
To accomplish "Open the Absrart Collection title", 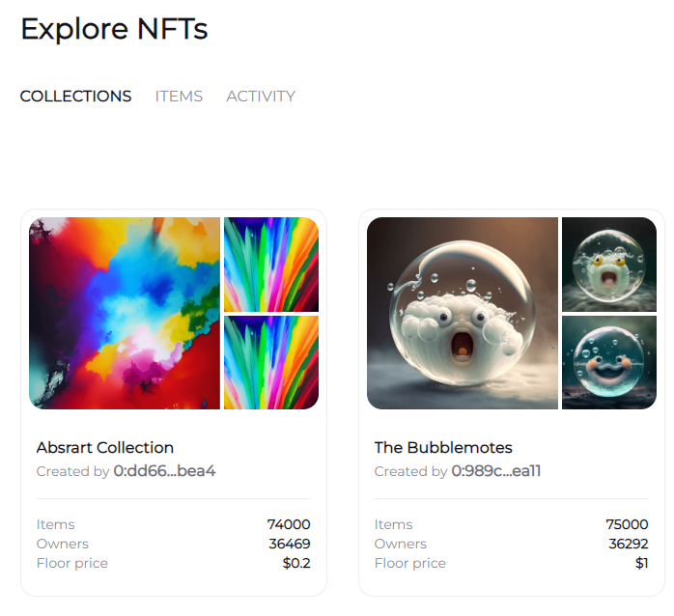I will tap(105, 448).
